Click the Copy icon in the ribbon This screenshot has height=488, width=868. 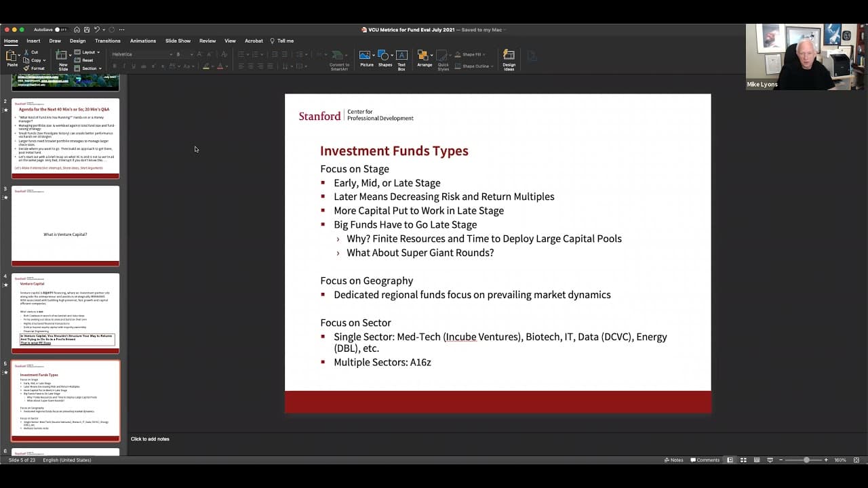26,60
